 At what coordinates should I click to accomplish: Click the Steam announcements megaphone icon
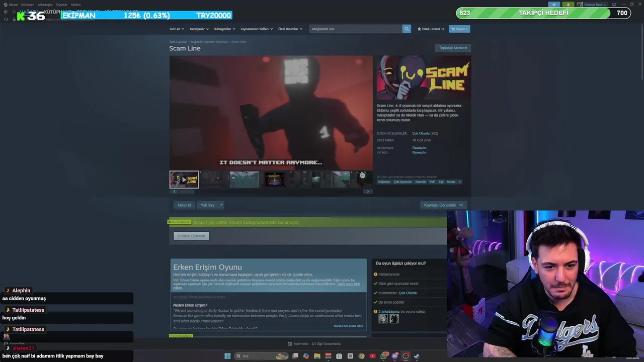[x=554, y=5]
